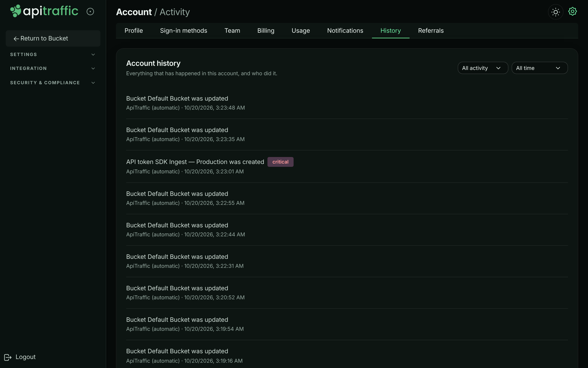Click the Logout label
The image size is (588, 368).
[26, 357]
